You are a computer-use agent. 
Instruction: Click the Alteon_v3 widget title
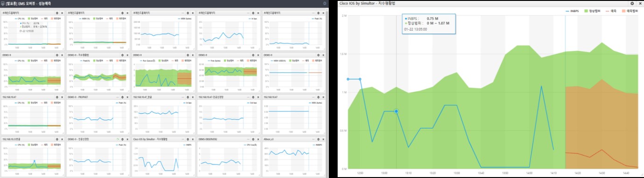click(x=269, y=139)
